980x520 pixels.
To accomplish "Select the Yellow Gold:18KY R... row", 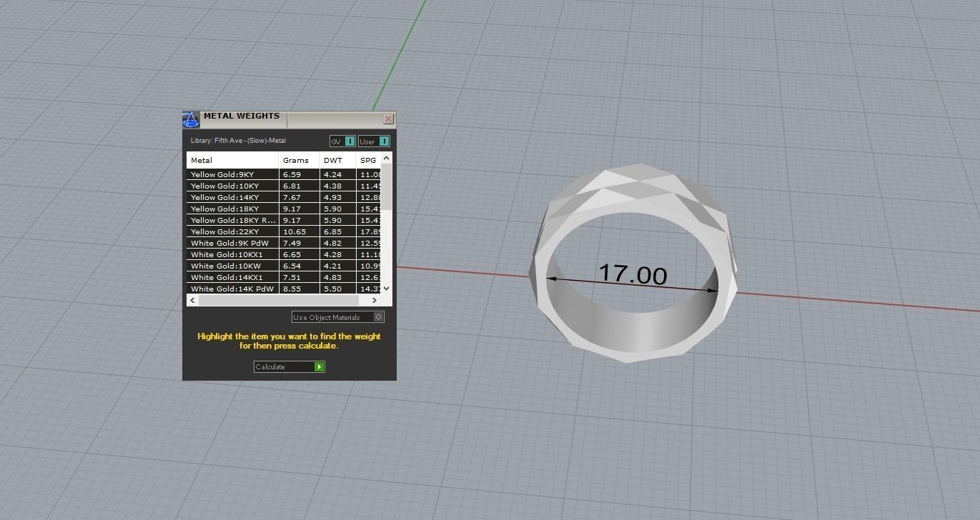I will (x=284, y=220).
